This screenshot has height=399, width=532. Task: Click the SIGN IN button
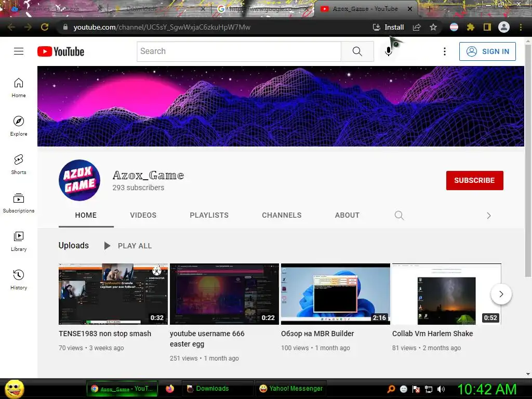point(487,51)
